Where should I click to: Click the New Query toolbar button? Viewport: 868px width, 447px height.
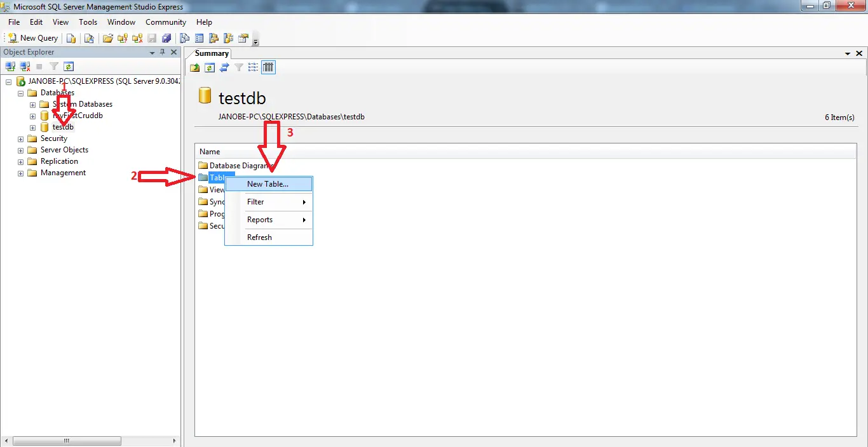pos(33,38)
